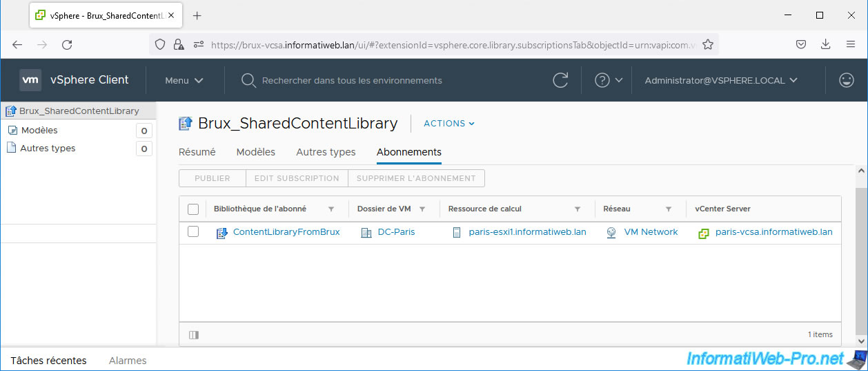The image size is (868, 371).
Task: Click the smiley feedback icon
Action: [x=846, y=80]
